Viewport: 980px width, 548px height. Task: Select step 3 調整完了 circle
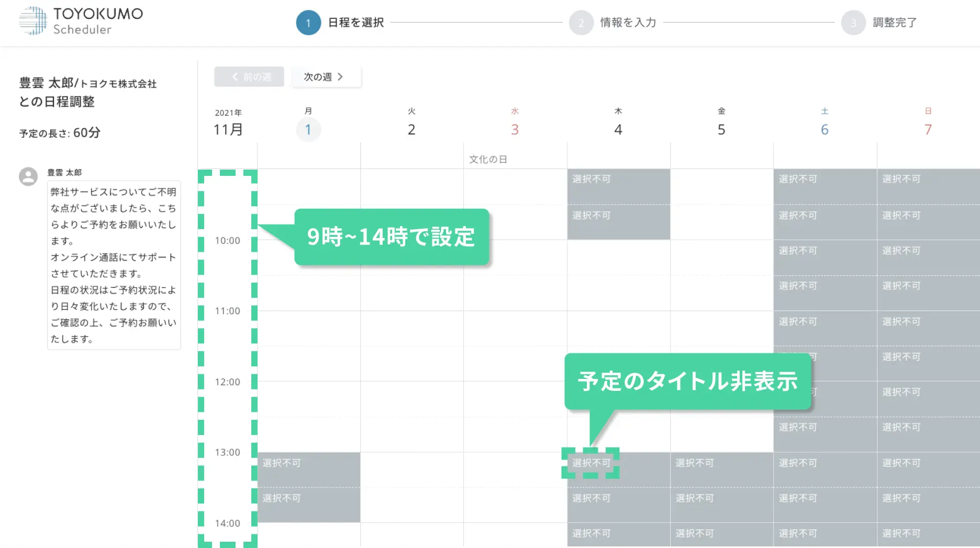click(x=853, y=23)
